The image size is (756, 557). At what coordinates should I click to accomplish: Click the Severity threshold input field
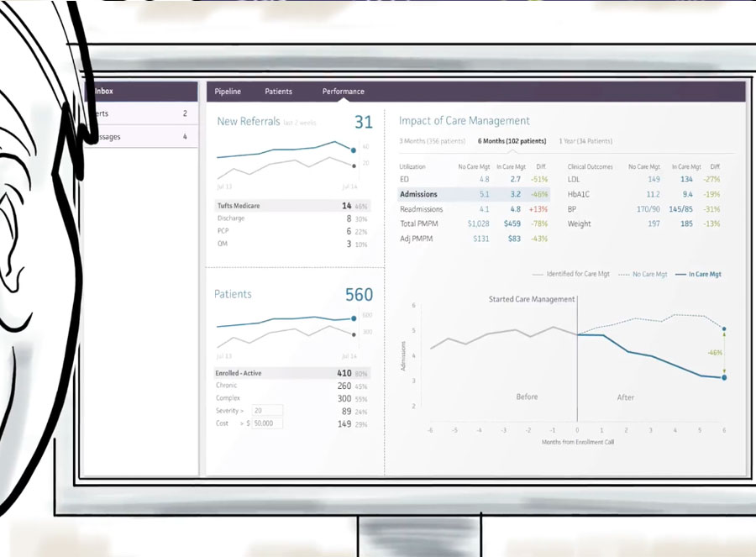(267, 411)
